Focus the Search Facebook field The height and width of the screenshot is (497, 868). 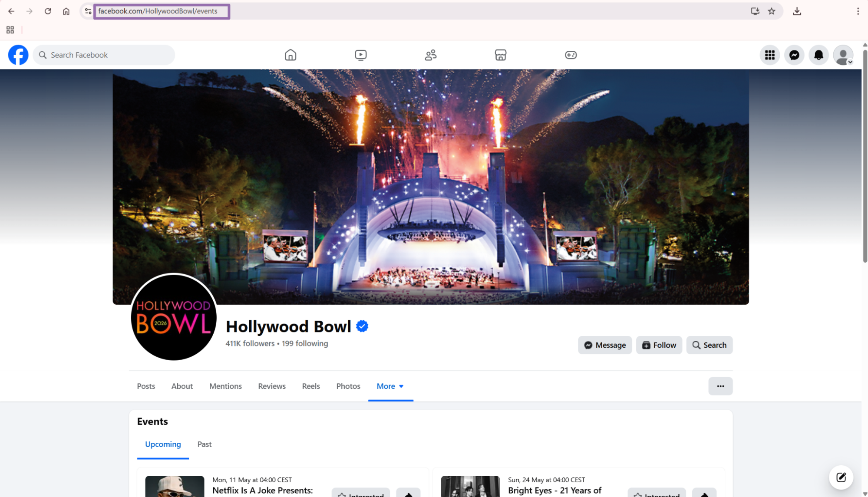tap(104, 55)
